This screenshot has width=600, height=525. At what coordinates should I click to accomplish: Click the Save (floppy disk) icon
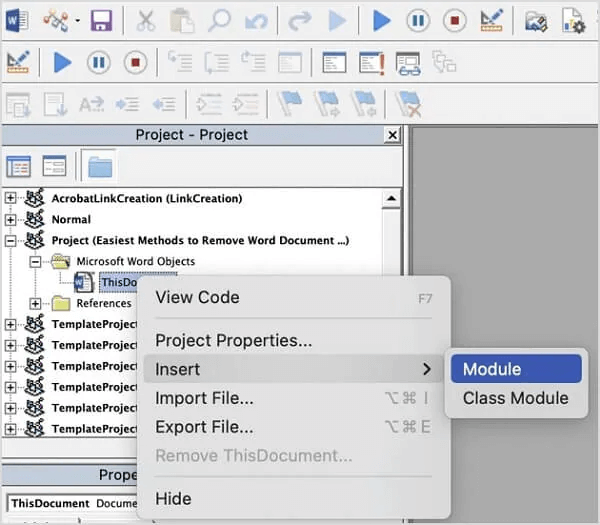point(100,21)
